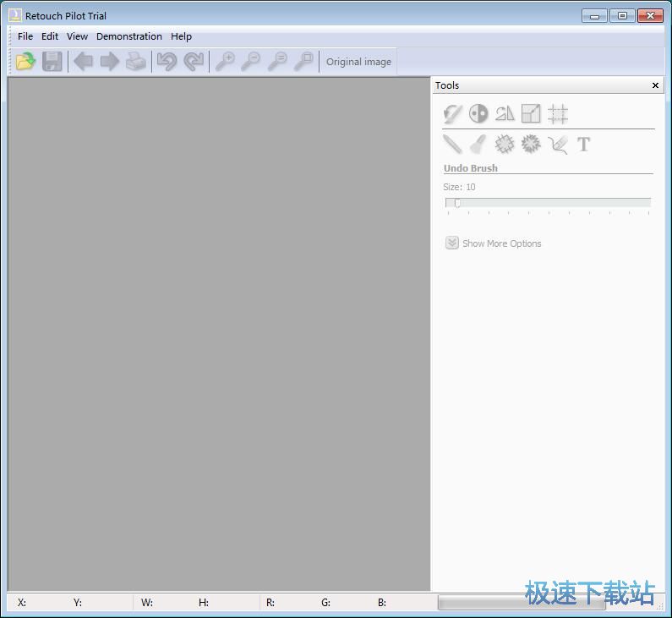
Task: Click the Zoom Out magnifier icon
Action: (x=251, y=61)
